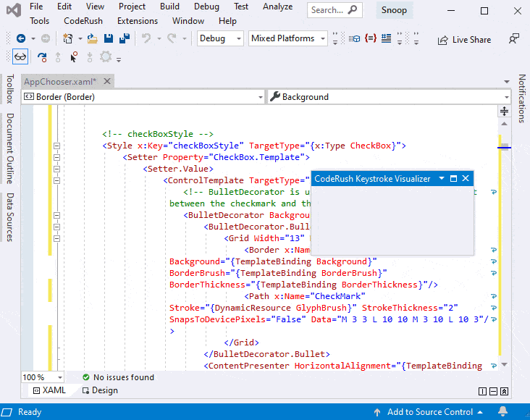Screen dimensions: 530x420
Task: Click the No issues found indicator
Action: (118, 377)
